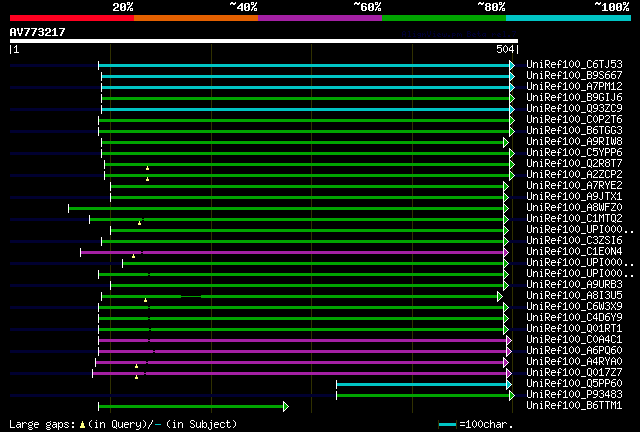The height and width of the screenshot is (432, 640).
Task: Click the red 20% identity legend segment
Action: click(72, 18)
